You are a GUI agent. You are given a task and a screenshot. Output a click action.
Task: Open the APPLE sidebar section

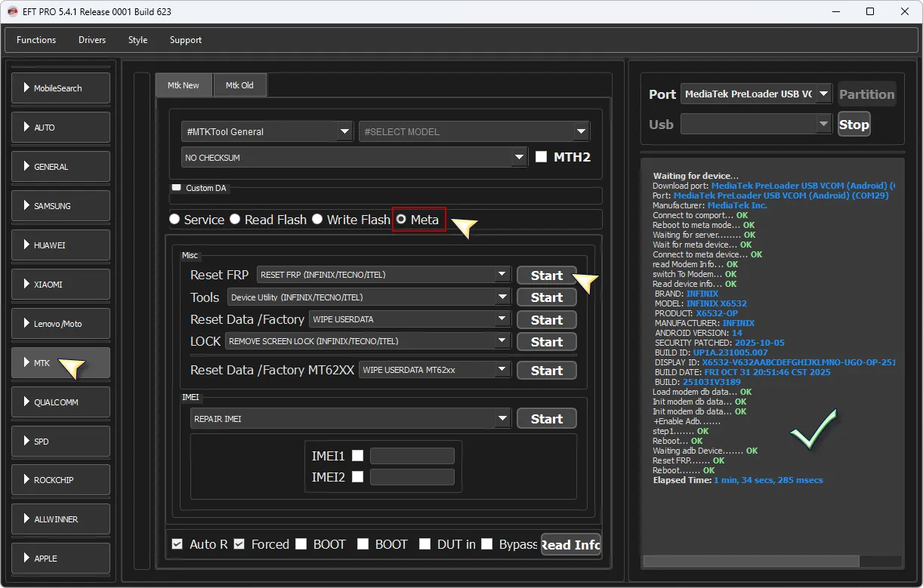60,559
